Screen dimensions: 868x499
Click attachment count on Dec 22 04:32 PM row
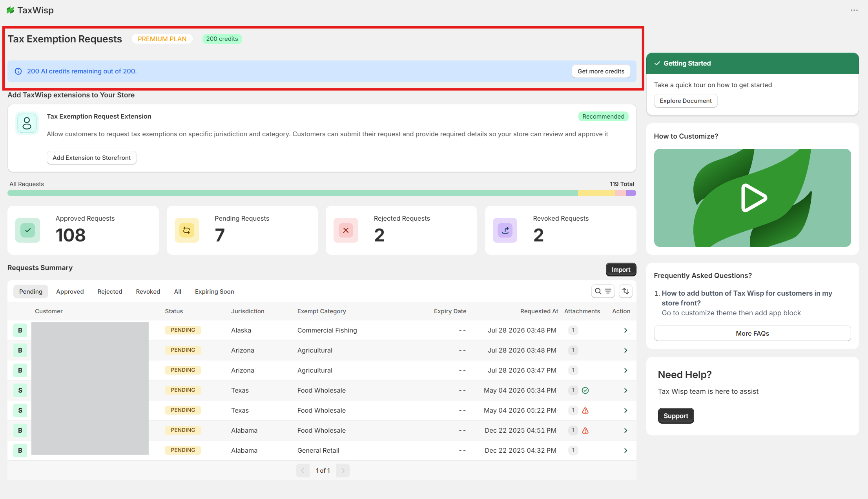pos(573,451)
